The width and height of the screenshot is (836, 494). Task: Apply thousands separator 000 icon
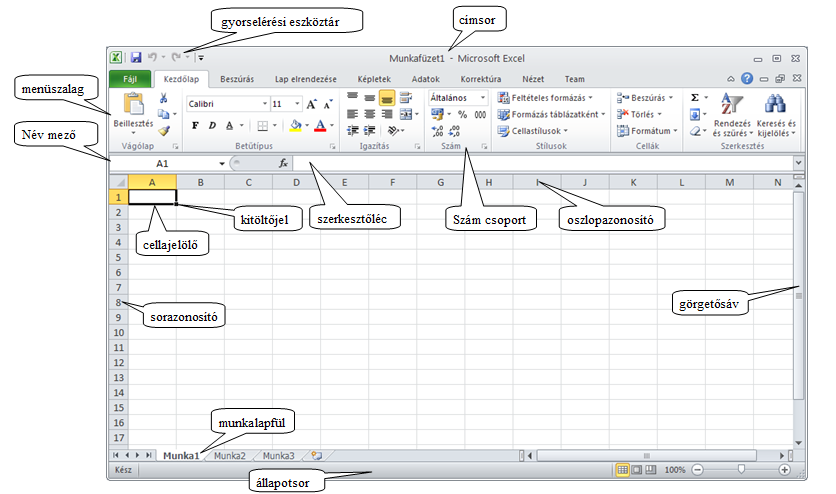pos(480,114)
